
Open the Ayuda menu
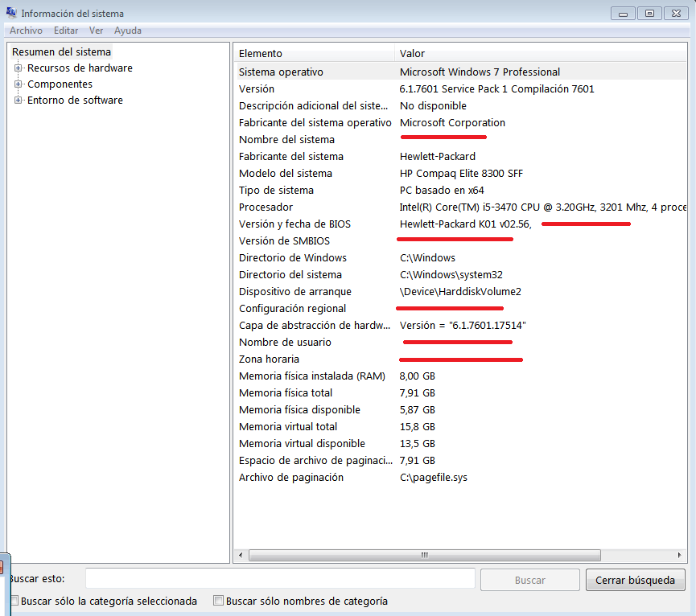[x=128, y=31]
